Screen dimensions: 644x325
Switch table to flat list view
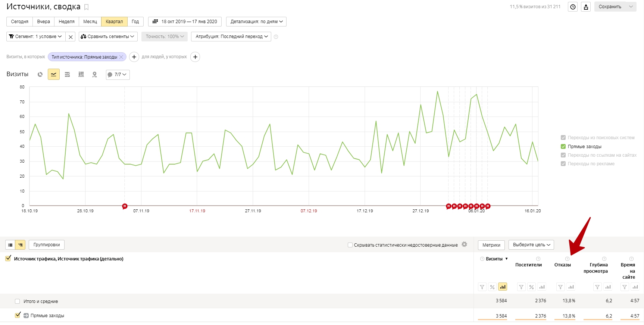point(10,245)
